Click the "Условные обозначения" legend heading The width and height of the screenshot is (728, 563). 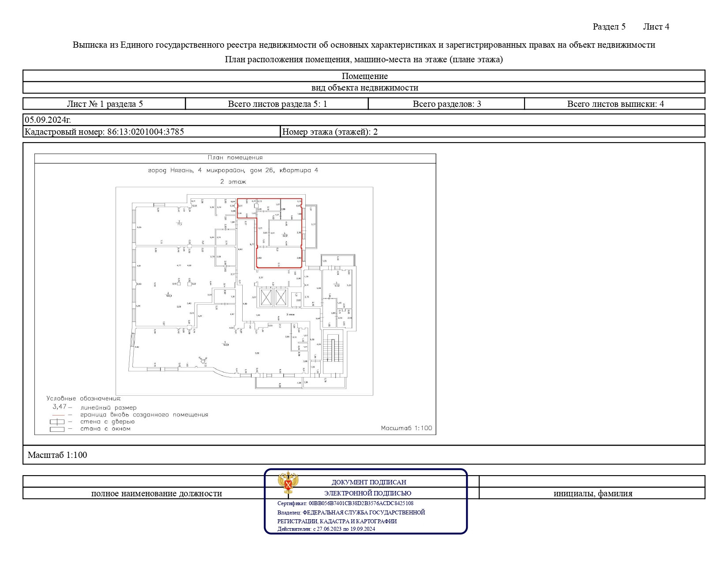coord(84,398)
